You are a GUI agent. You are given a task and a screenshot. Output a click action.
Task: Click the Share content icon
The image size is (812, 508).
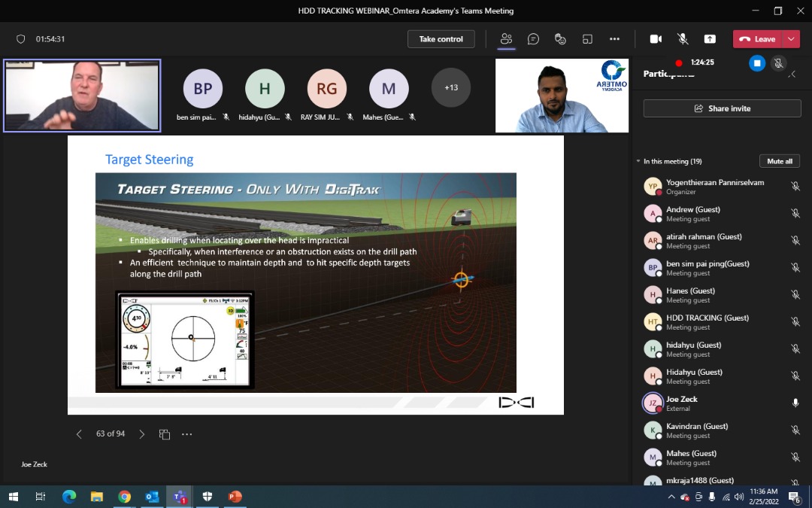(x=710, y=39)
